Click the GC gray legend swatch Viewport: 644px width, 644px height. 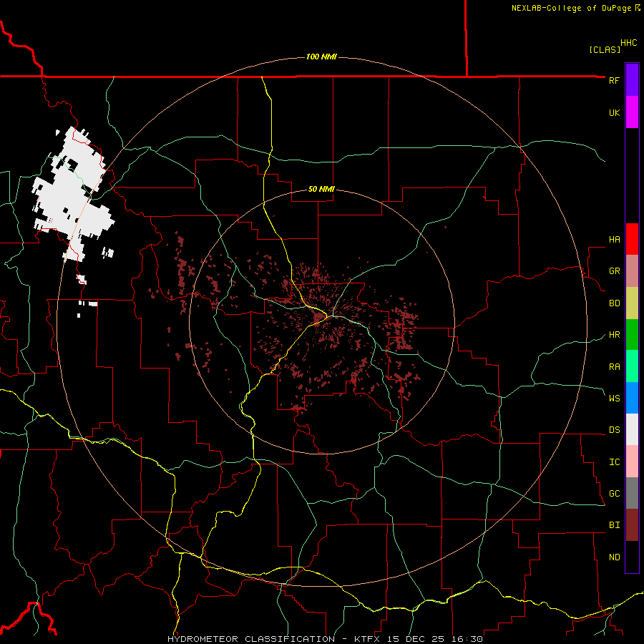(x=632, y=493)
